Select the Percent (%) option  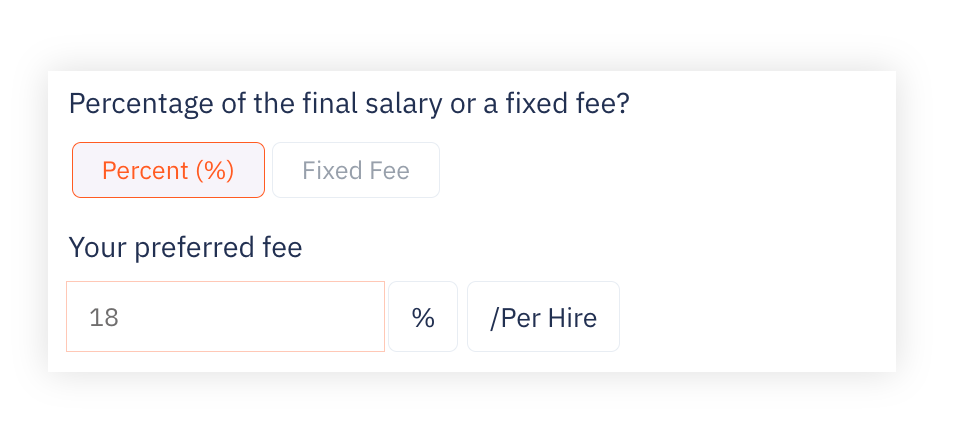click(168, 170)
